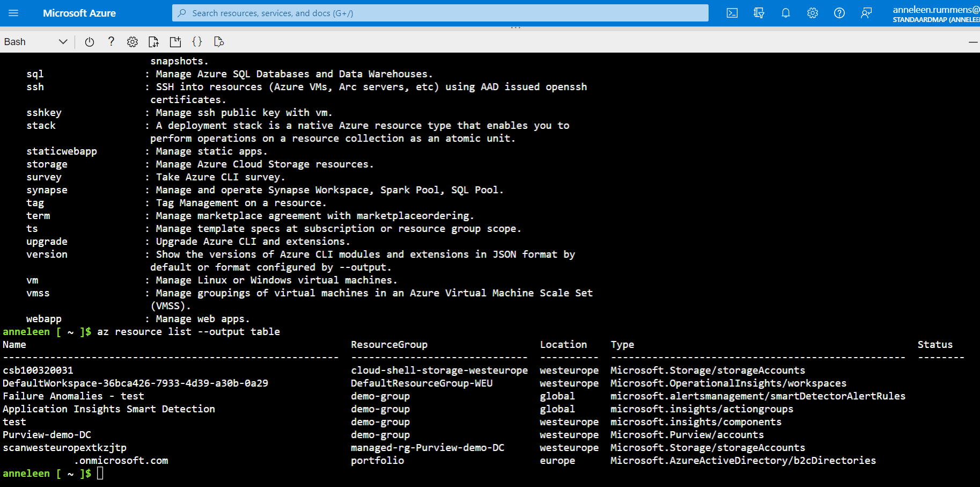Select the staticwebapp command name
The image size is (980, 487).
click(x=62, y=151)
